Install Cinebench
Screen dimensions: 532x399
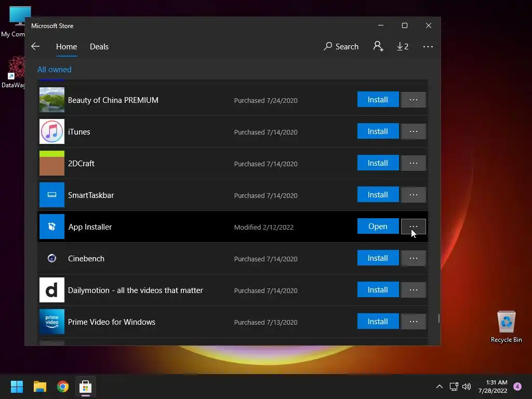click(378, 258)
